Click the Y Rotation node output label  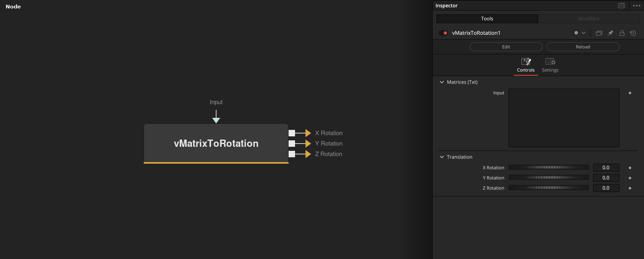pyautogui.click(x=329, y=144)
